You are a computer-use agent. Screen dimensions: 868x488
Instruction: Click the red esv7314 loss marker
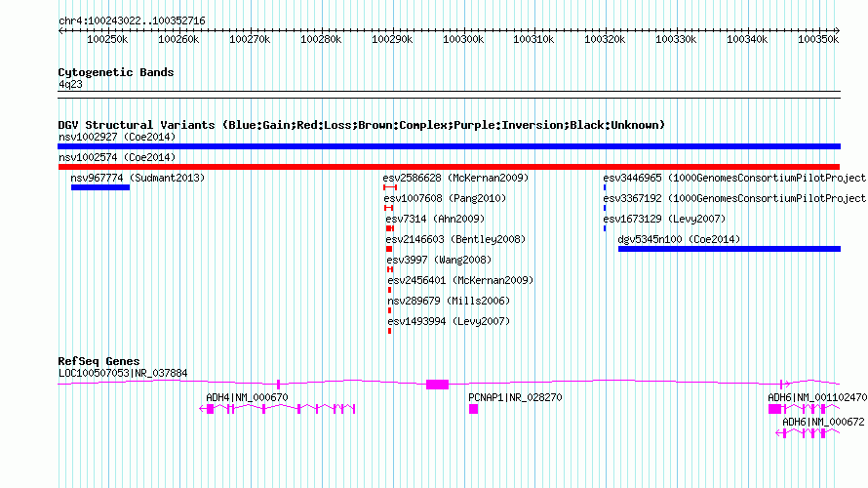(x=390, y=228)
